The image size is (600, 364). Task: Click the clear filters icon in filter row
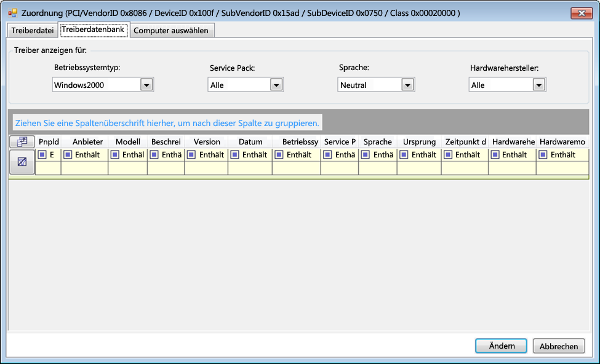point(22,162)
